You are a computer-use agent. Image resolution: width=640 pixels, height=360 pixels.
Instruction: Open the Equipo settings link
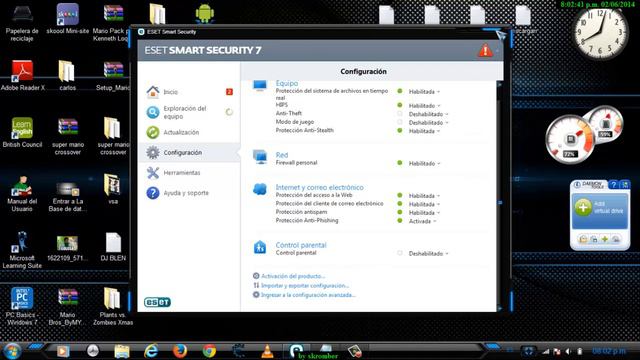tap(287, 83)
